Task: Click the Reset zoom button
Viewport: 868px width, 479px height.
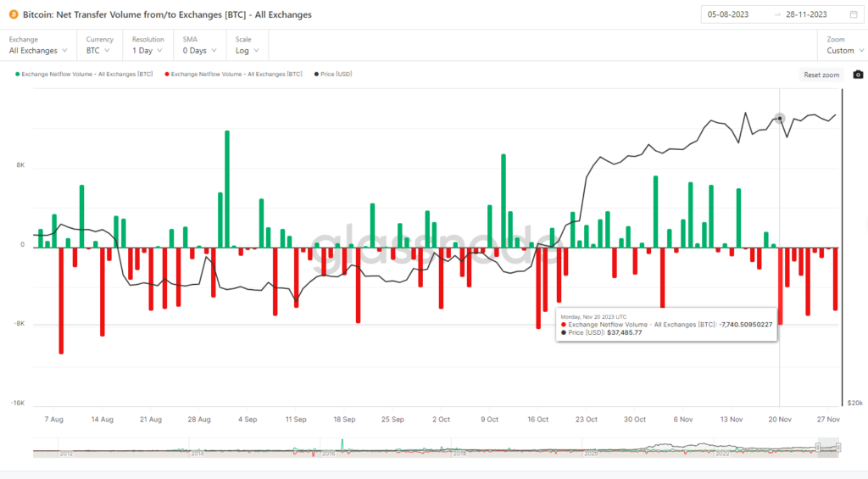Action: [x=821, y=75]
